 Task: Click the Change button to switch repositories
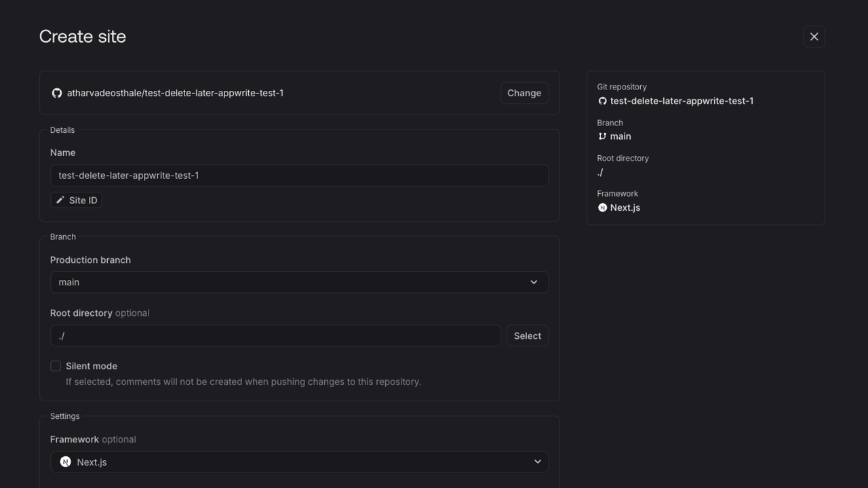tap(524, 93)
